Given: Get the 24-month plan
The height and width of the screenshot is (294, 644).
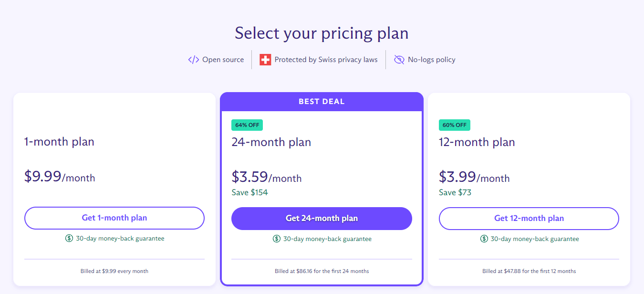Looking at the screenshot, I should tap(322, 219).
